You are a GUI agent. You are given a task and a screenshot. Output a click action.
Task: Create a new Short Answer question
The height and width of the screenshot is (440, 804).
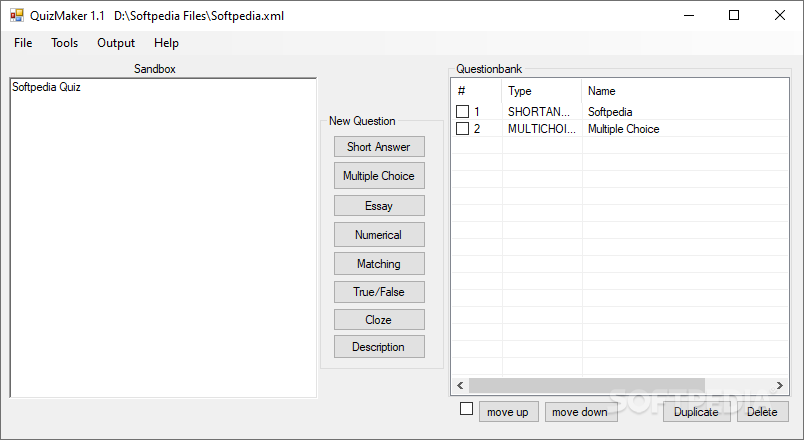pos(379,147)
